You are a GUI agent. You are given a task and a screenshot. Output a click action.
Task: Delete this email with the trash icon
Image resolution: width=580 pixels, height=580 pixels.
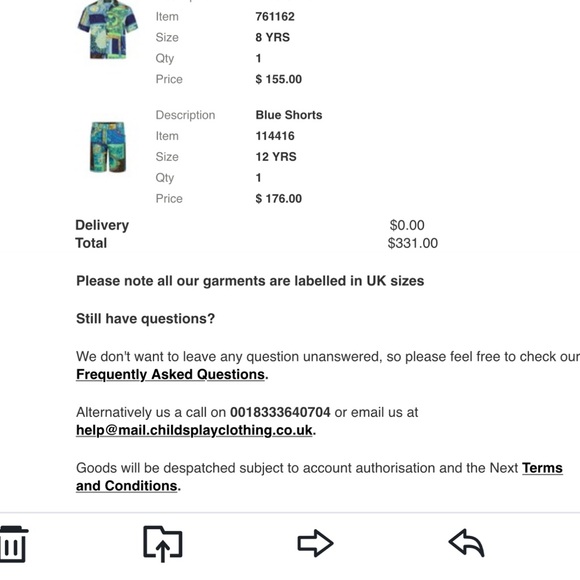[x=13, y=543]
